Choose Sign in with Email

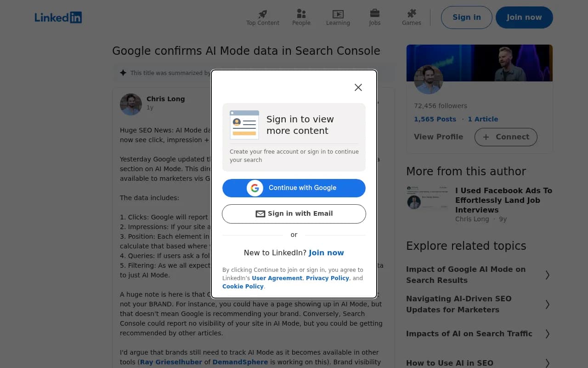point(294,214)
